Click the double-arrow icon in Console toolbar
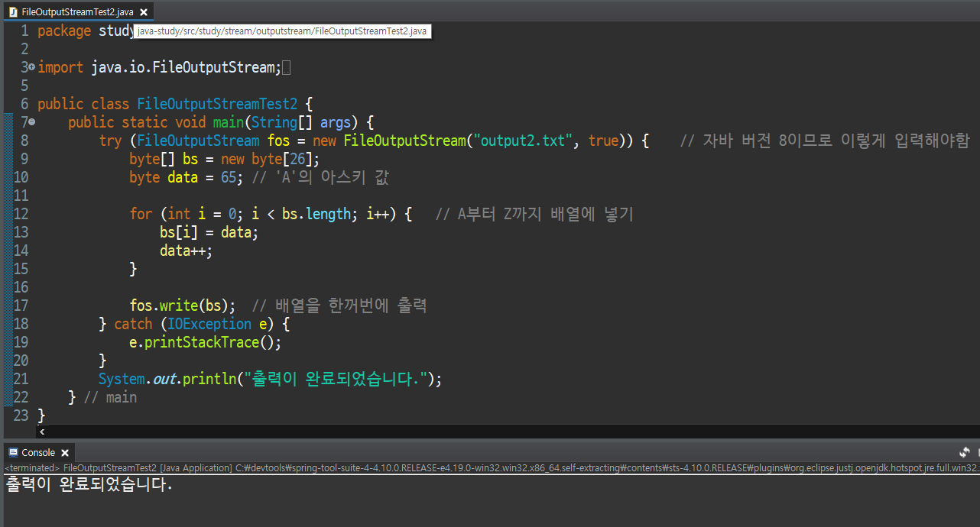The height and width of the screenshot is (527, 980). coord(965,453)
